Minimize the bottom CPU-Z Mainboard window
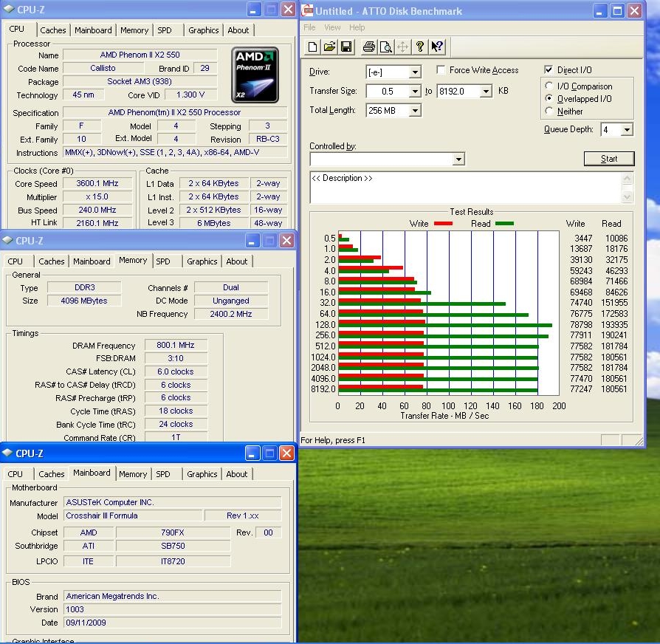 click(252, 453)
